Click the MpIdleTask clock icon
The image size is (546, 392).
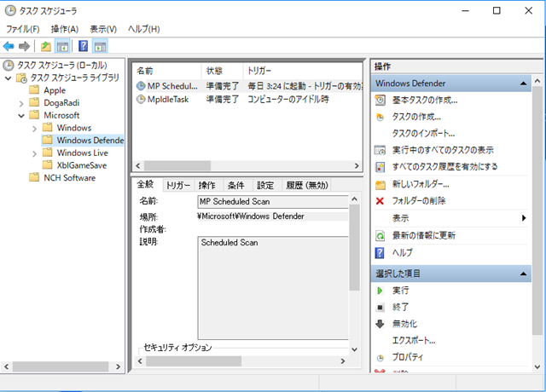(141, 100)
